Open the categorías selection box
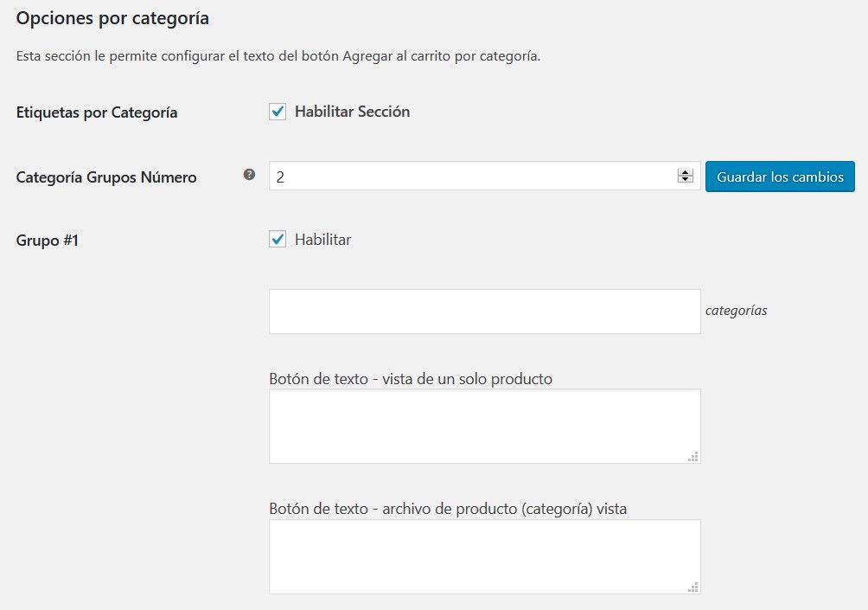This screenshot has width=868, height=610. (484, 311)
